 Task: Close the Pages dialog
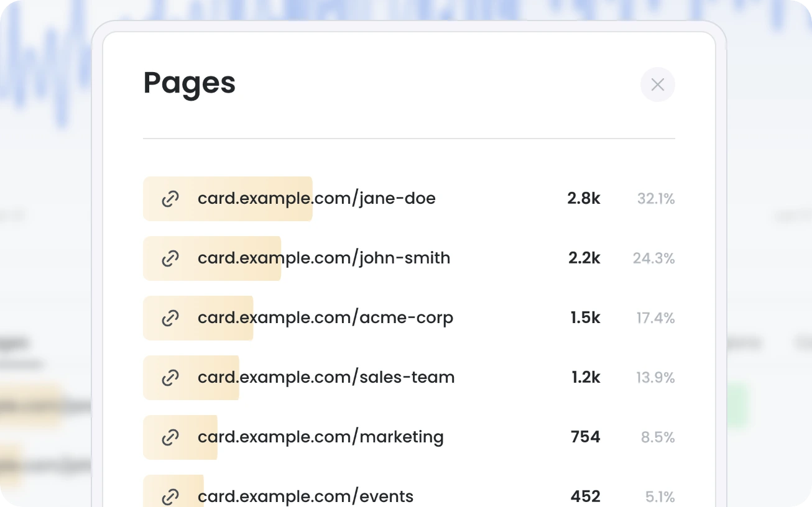[x=657, y=84]
